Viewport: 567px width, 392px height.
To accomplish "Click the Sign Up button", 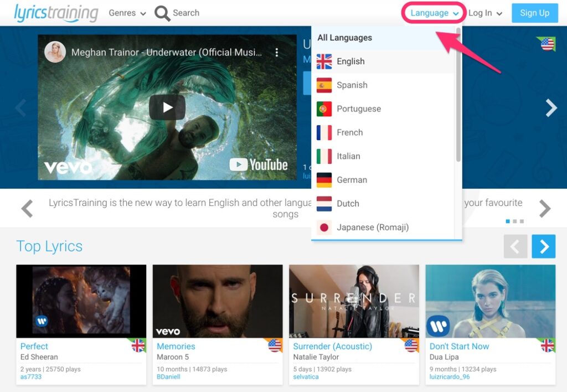I will click(x=534, y=13).
